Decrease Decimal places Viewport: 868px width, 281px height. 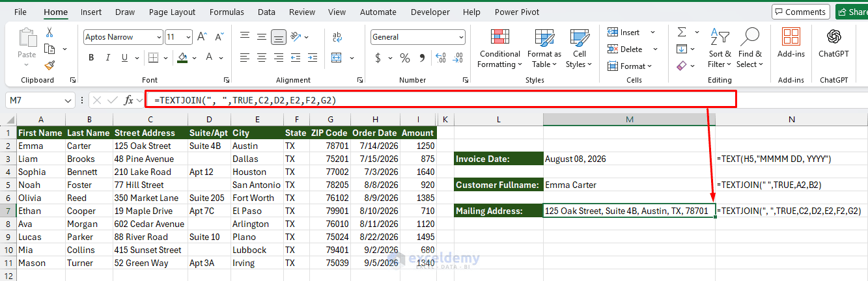458,58
